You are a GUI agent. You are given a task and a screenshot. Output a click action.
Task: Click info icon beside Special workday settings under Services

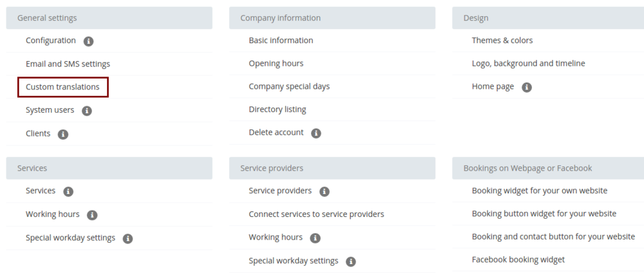pyautogui.click(x=128, y=238)
